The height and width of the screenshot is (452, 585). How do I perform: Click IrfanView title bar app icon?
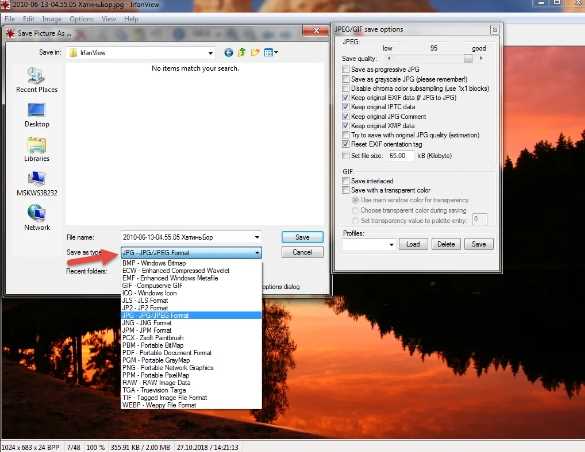(5, 5)
